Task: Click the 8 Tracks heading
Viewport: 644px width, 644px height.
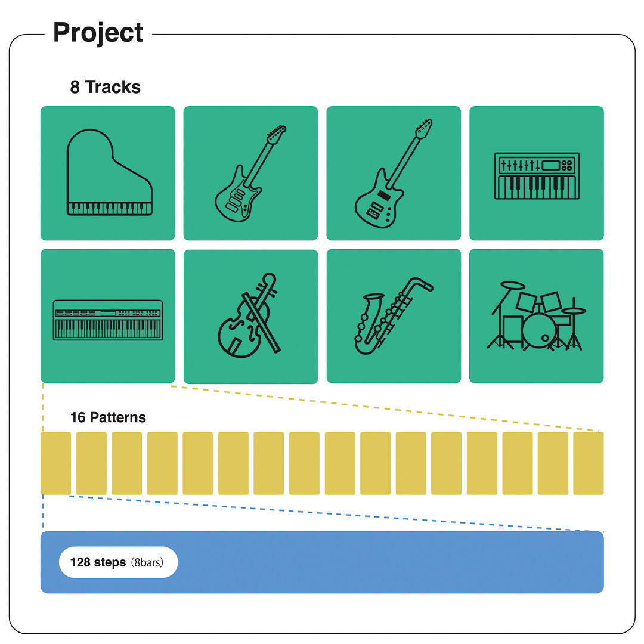Action: coord(106,87)
